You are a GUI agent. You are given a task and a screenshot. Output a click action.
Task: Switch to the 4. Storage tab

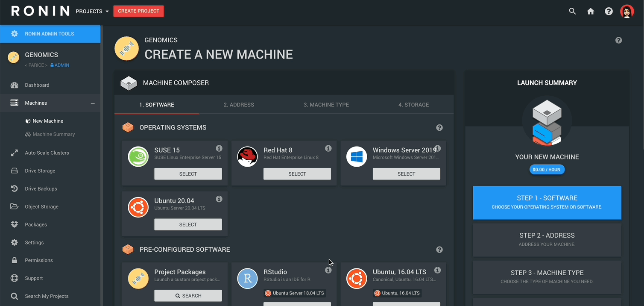[413, 105]
